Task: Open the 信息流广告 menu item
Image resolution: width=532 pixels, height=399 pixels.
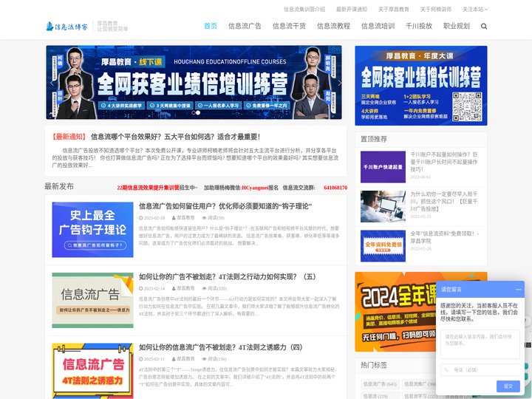Action: coord(245,26)
